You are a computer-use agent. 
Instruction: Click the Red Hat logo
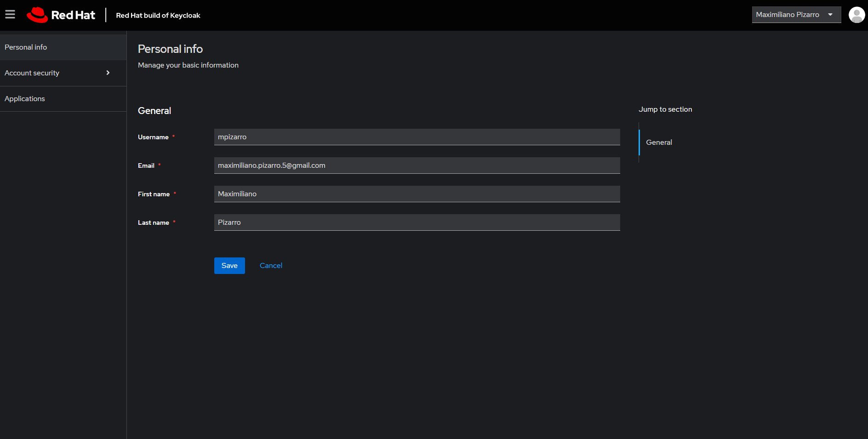pyautogui.click(x=61, y=15)
